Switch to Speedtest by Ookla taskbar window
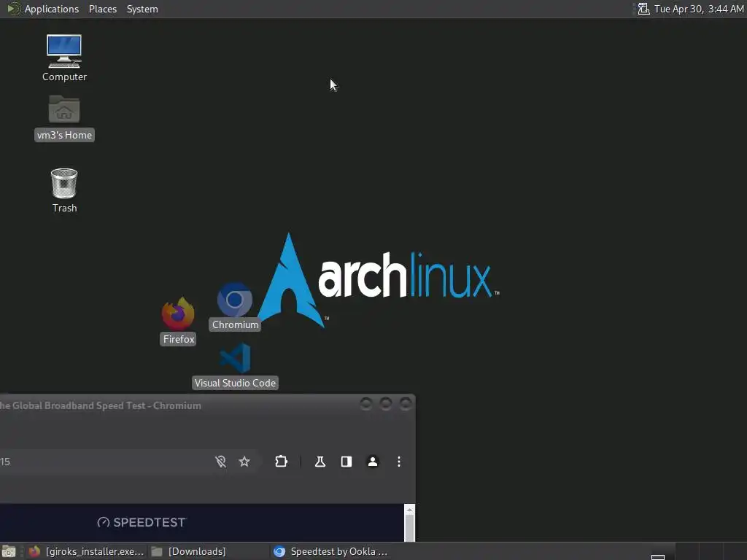 tap(331, 551)
